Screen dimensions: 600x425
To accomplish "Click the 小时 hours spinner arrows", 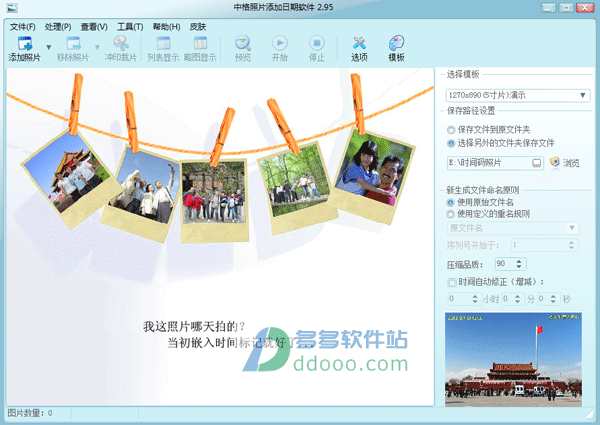I will click(475, 299).
